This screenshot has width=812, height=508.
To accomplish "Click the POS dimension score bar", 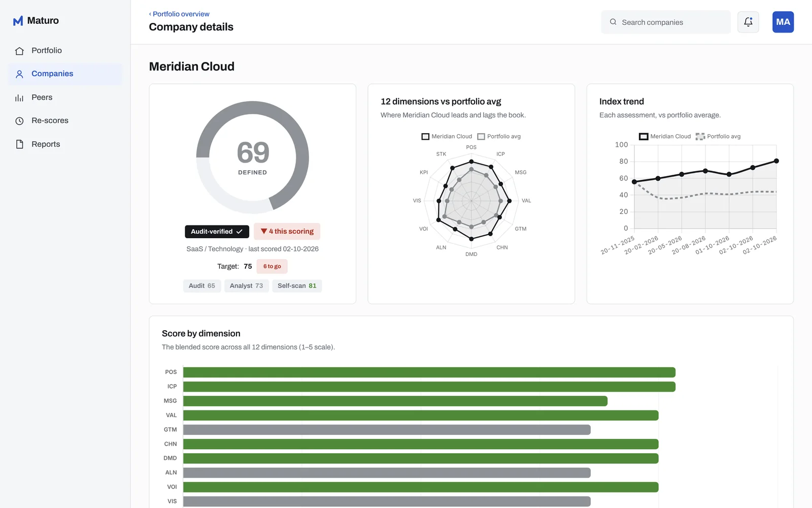I will (x=429, y=372).
